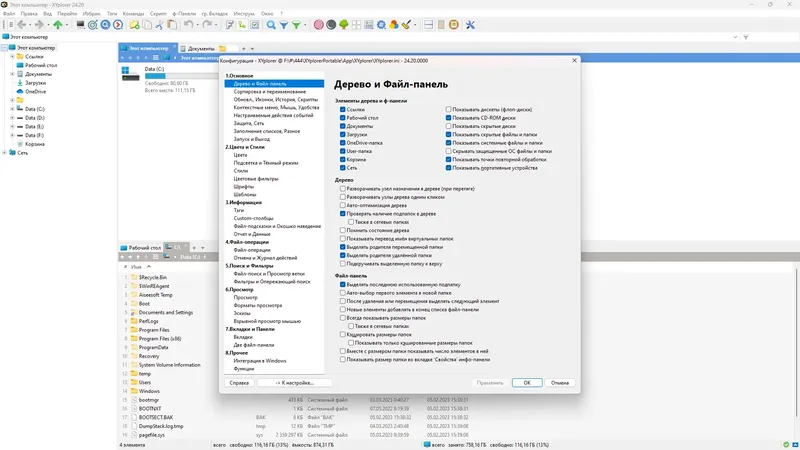Click the Paste clipboard icon
Image resolution: width=800 pixels, height=450 pixels.
[172, 24]
